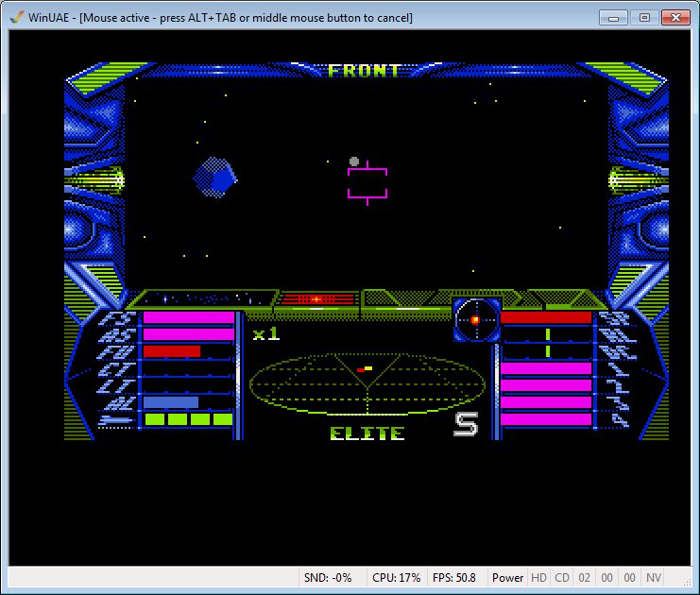Click the missile icon label

(x=116, y=420)
